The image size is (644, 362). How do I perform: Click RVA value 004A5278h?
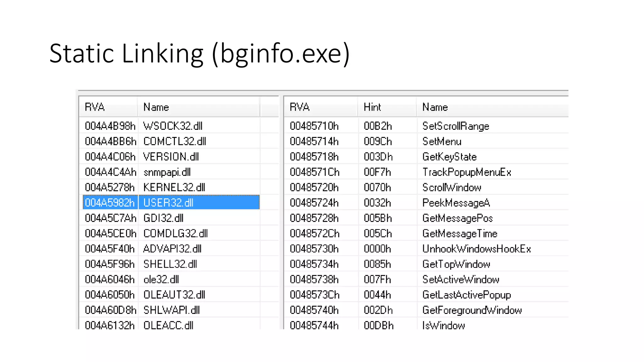click(x=110, y=188)
